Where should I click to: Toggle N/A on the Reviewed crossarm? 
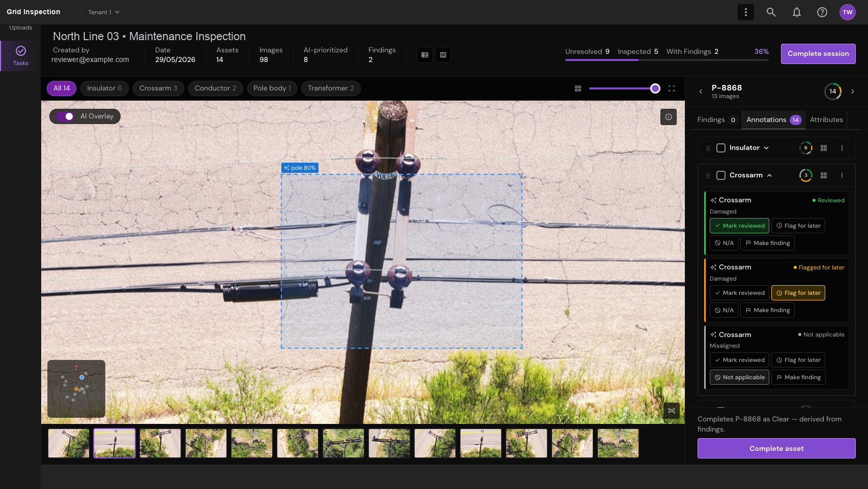pos(724,243)
